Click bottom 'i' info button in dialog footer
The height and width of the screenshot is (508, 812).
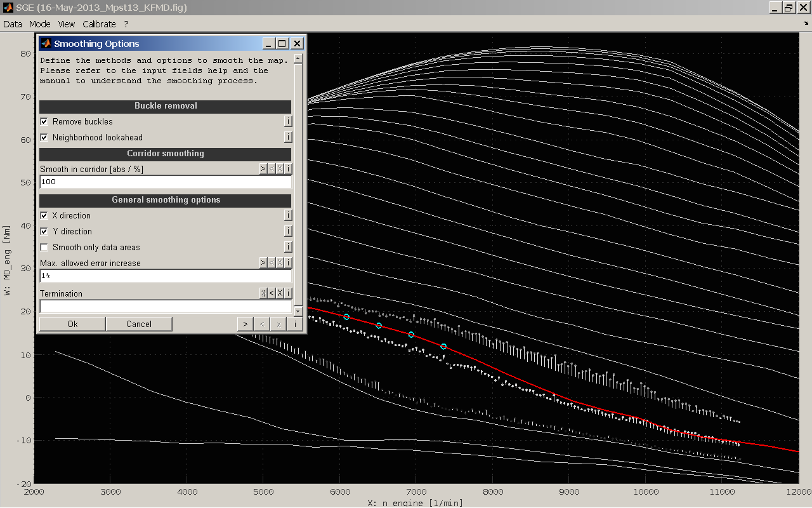[x=294, y=324]
